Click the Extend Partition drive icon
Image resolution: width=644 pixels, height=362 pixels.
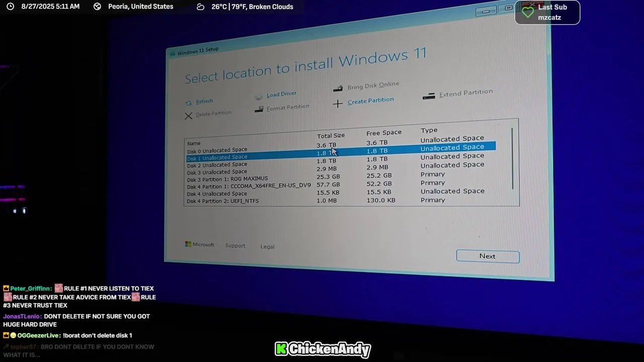pyautogui.click(x=429, y=96)
